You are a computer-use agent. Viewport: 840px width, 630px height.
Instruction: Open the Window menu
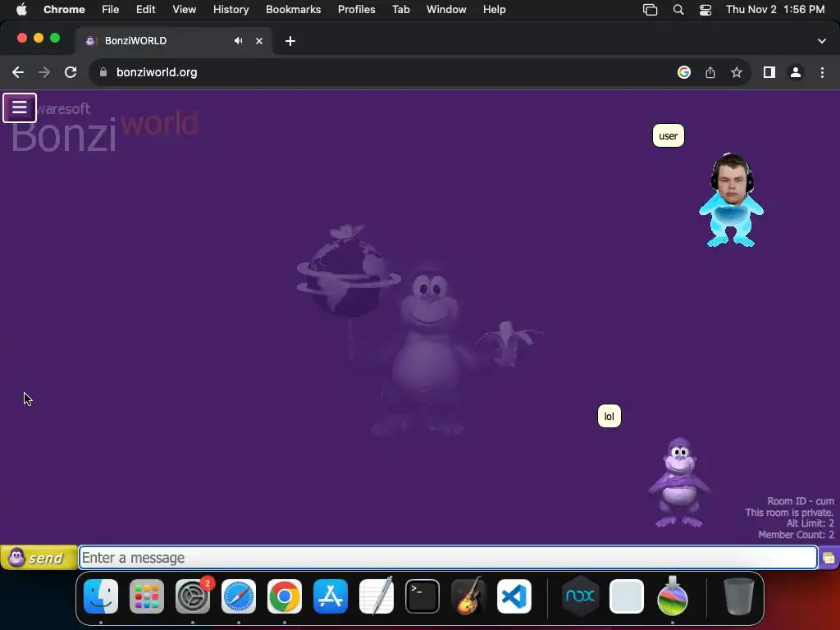[446, 9]
